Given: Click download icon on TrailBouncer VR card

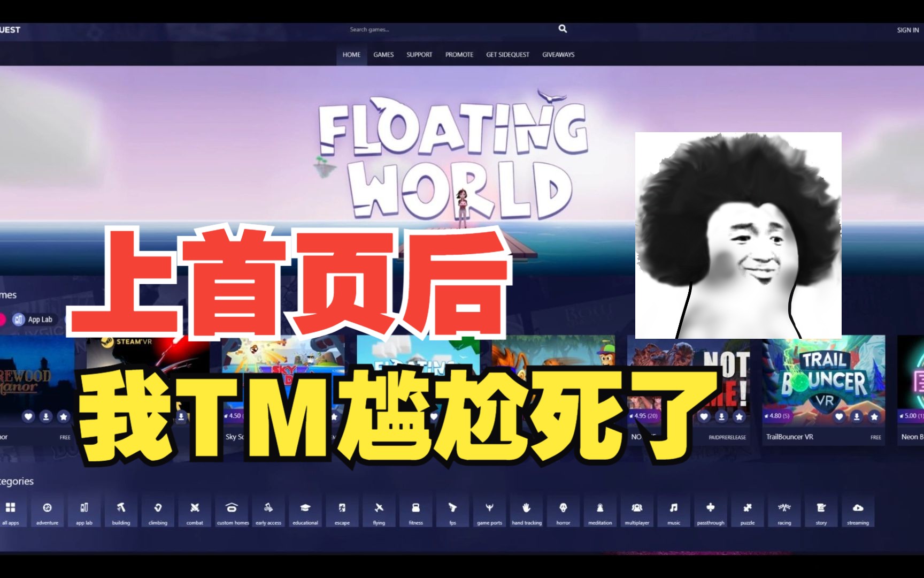Looking at the screenshot, I should pyautogui.click(x=857, y=416).
